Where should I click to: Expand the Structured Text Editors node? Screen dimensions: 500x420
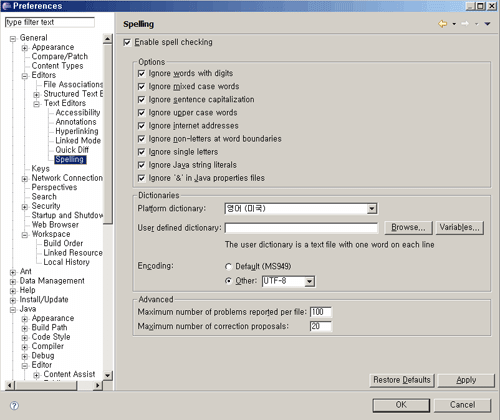37,95
